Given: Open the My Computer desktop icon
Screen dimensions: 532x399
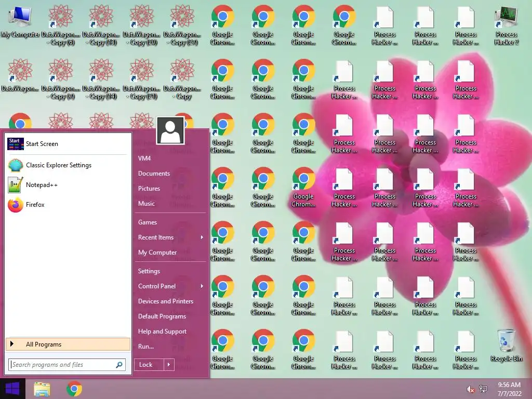Looking at the screenshot, I should click(20, 22).
